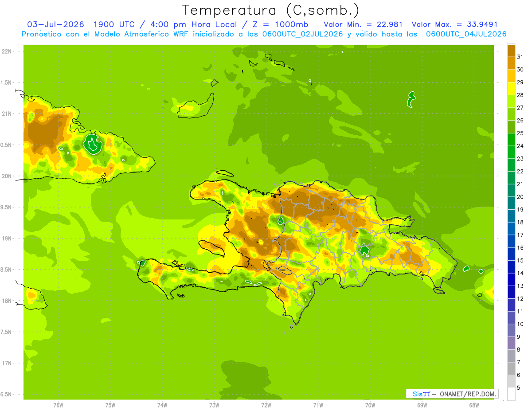The image size is (532, 411).
Task: Click the "6.5N" latitude axis label
Action: pyautogui.click(x=7, y=394)
